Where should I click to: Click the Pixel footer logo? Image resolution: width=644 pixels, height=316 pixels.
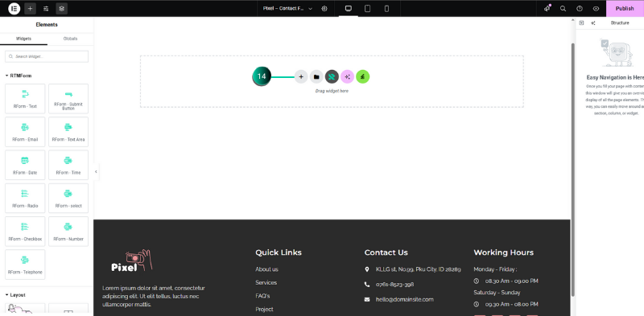(131, 261)
